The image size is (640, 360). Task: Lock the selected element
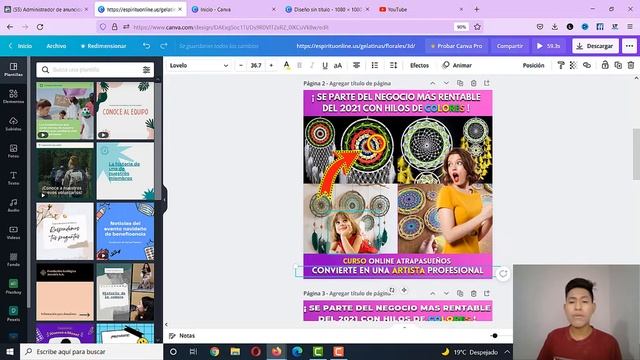tap(605, 65)
